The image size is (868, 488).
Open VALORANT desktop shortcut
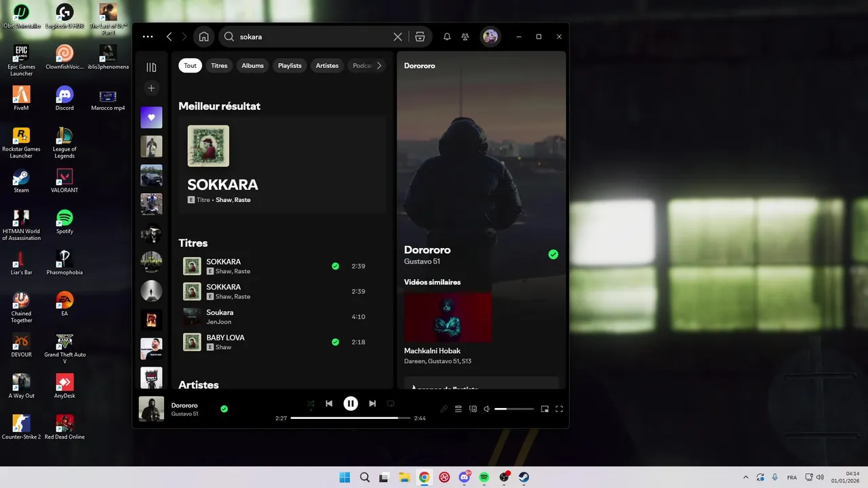[64, 180]
